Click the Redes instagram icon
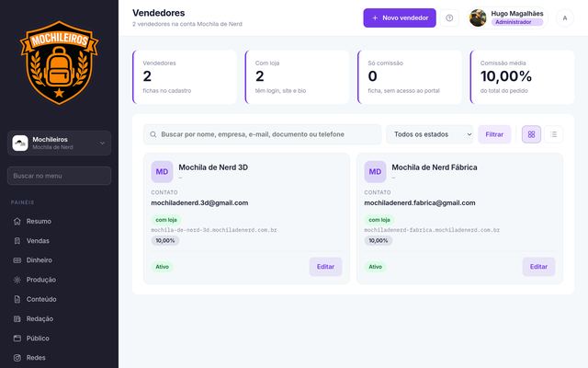The width and height of the screenshot is (588, 368). point(17,358)
